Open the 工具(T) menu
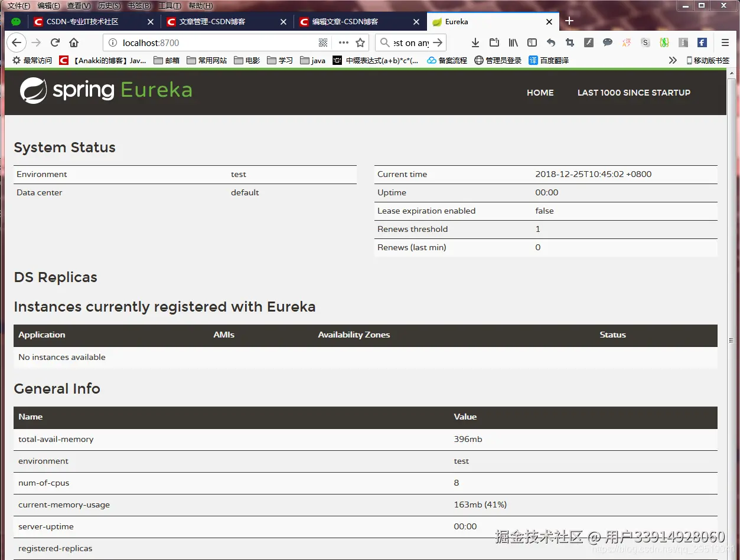Image resolution: width=740 pixels, height=560 pixels. click(169, 6)
